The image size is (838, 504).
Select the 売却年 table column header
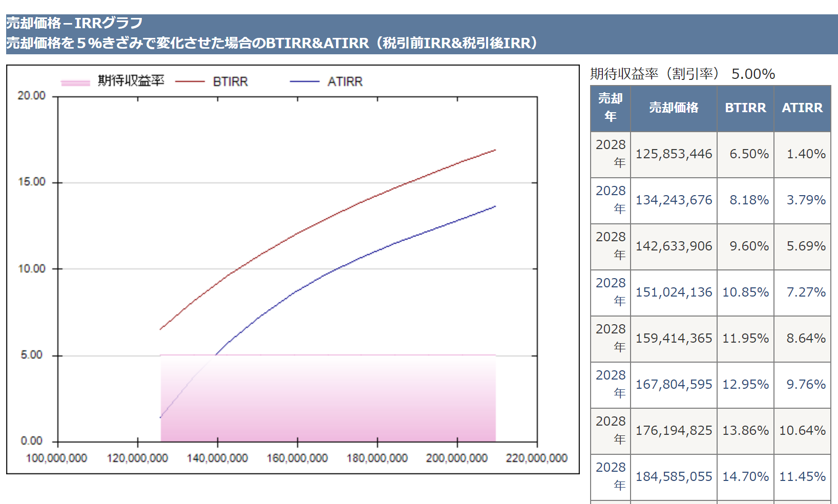point(610,108)
